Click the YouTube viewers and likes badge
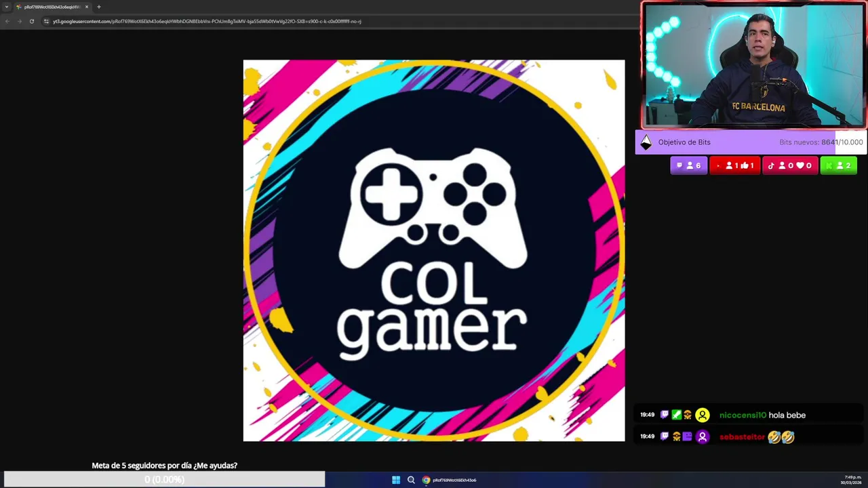Image resolution: width=868 pixels, height=488 pixels. (x=735, y=165)
